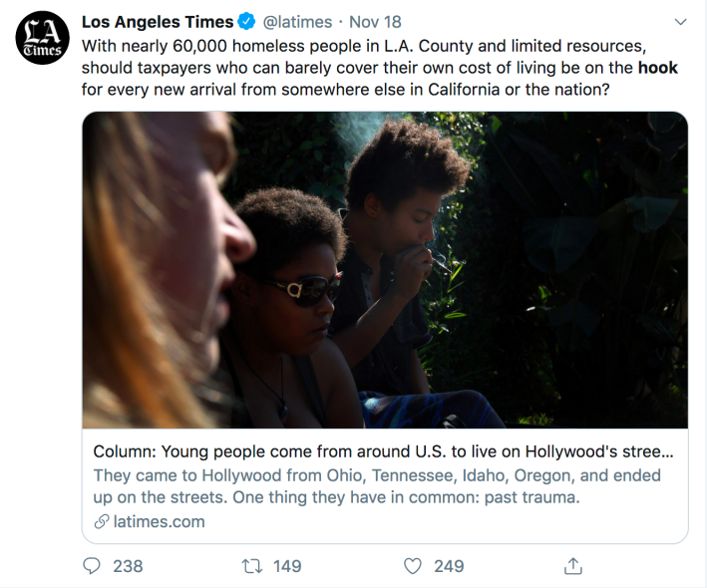Click the card description mentioning Ohio, Tennessee
Viewport: 707px width, 588px height.
tap(377, 486)
